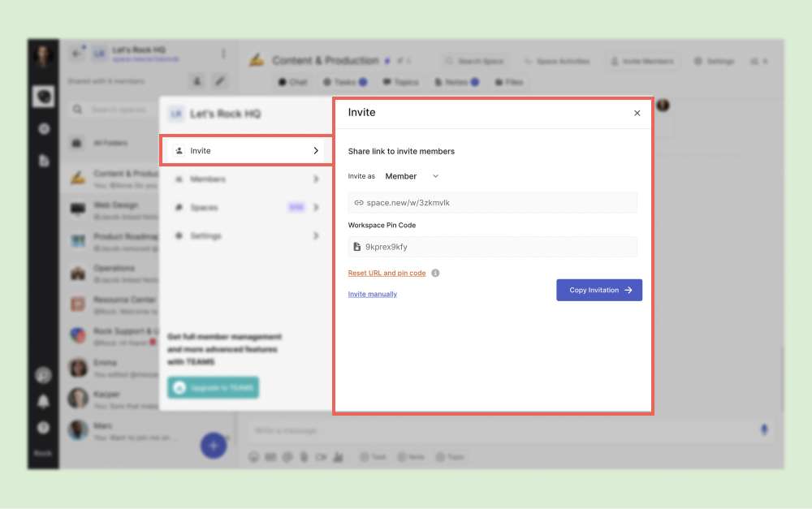
Task: Click the help question mark icon in the left sidebar
Action: tap(43, 428)
